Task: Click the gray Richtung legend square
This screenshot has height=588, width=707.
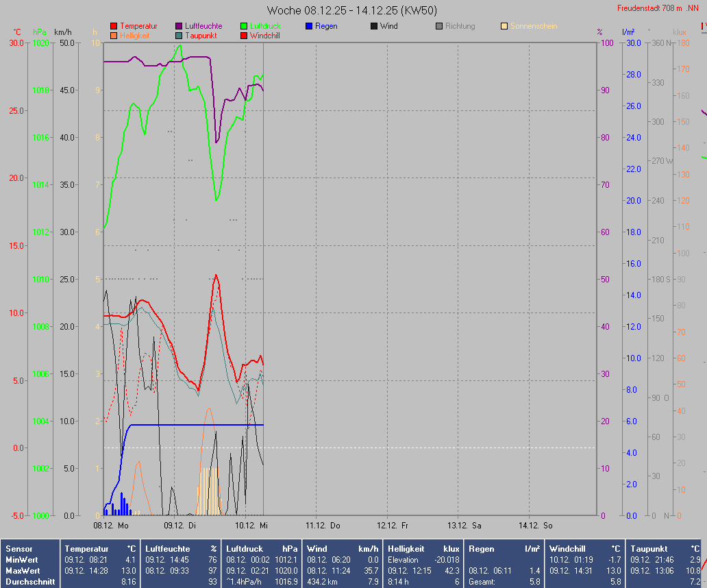Action: 439,26
